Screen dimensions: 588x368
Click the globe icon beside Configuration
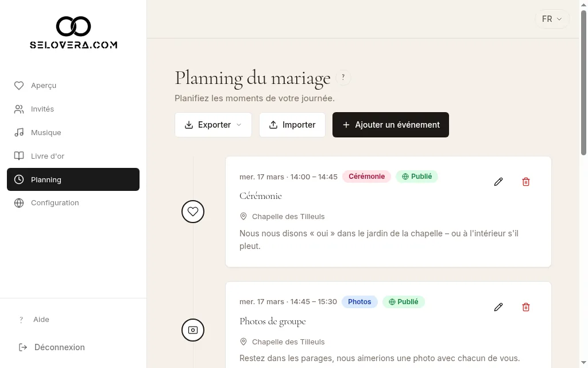click(x=19, y=203)
